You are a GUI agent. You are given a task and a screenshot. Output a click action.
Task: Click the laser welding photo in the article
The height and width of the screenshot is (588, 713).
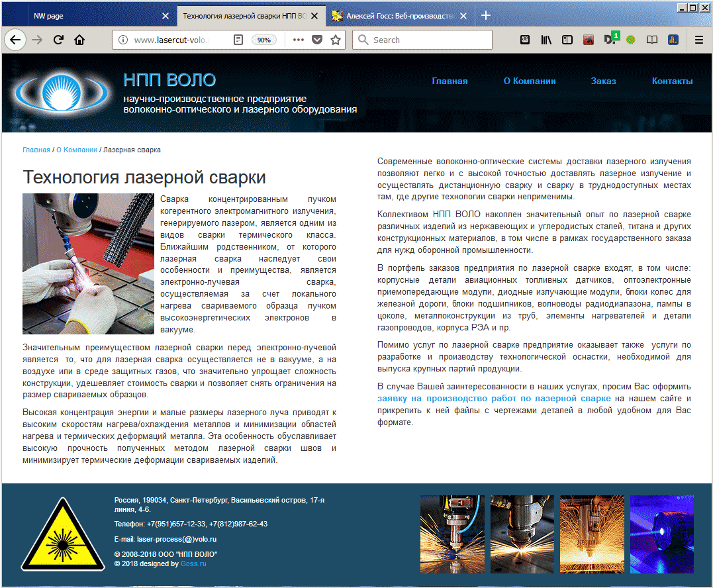pos(88,264)
